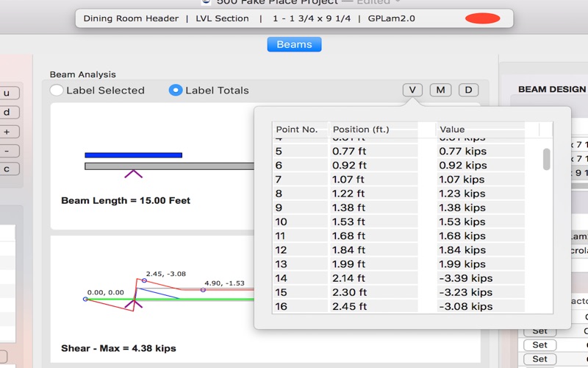Select the gray beam bar in diagram

pos(170,166)
